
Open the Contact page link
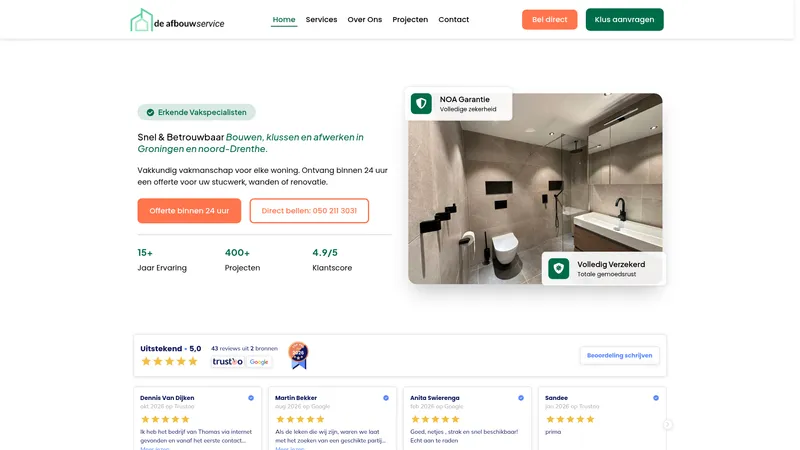click(454, 19)
